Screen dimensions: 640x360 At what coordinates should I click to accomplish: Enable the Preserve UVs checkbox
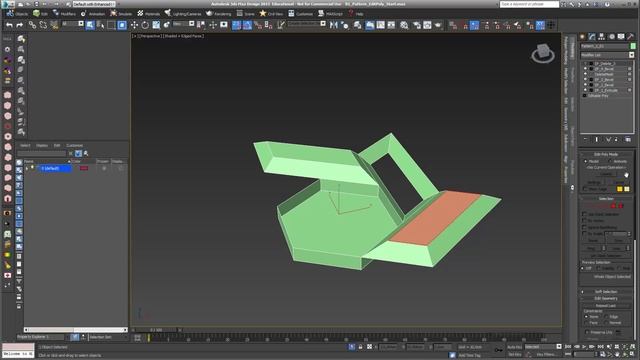tap(587, 332)
